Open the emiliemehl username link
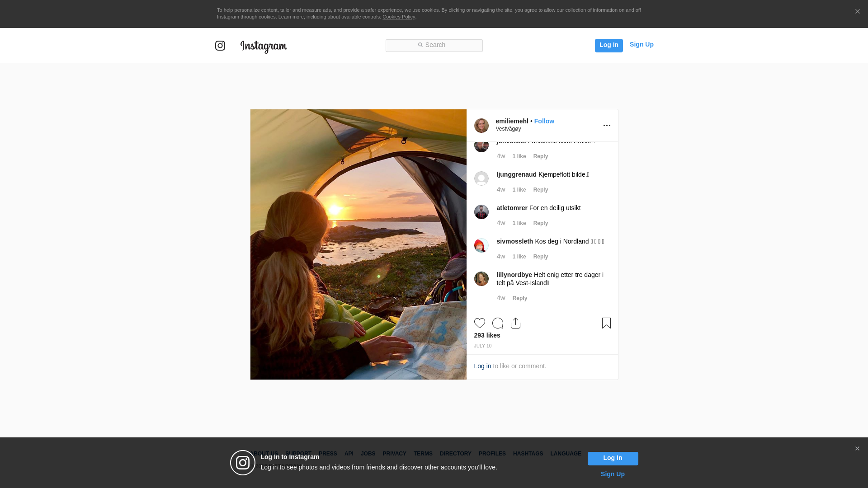The width and height of the screenshot is (868, 488). click(x=512, y=121)
